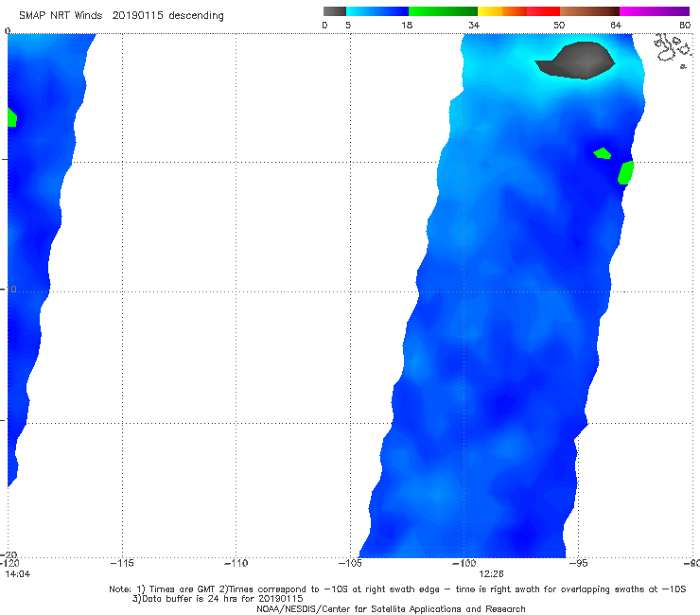Click the latitude label '-10'
Image resolution: width=700 pixels, height=615 pixels.
pyautogui.click(x=9, y=290)
